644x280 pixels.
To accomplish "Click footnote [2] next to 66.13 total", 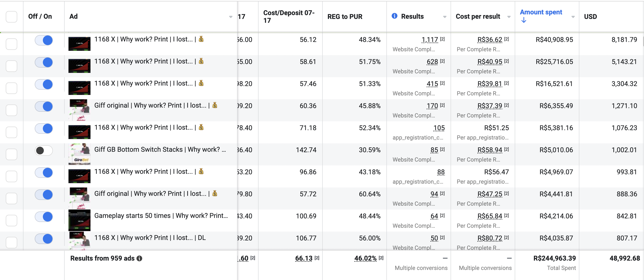I will [317, 258].
